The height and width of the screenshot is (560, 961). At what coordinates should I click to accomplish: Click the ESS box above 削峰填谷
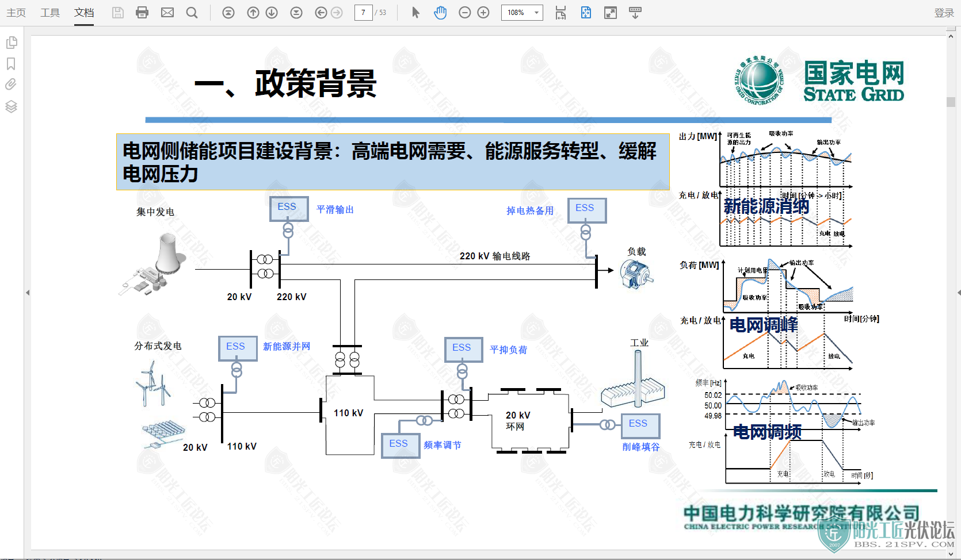click(640, 426)
